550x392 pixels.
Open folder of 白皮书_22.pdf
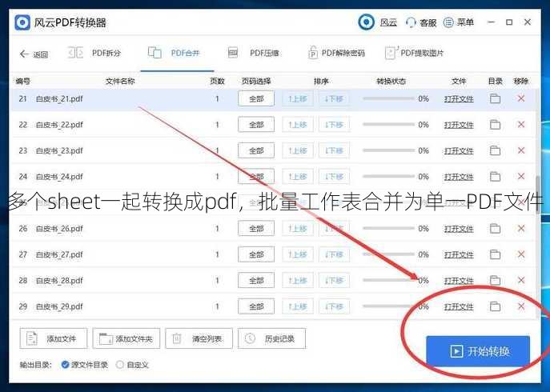click(x=495, y=125)
